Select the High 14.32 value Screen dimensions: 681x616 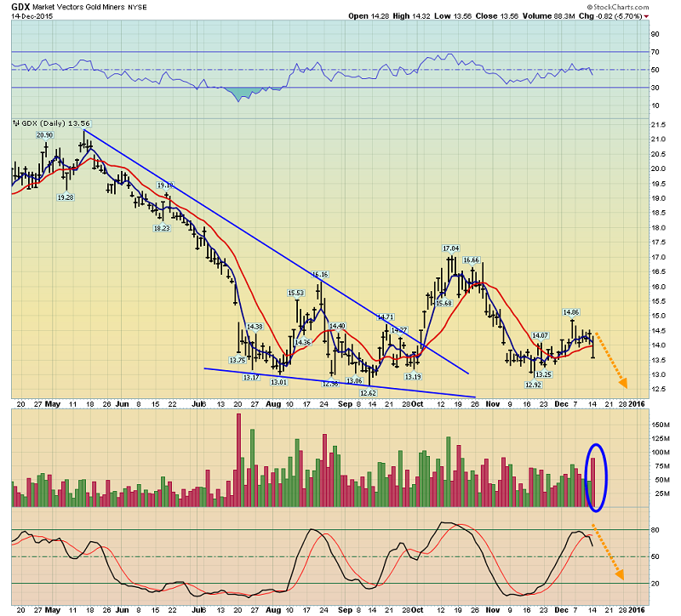tap(411, 16)
